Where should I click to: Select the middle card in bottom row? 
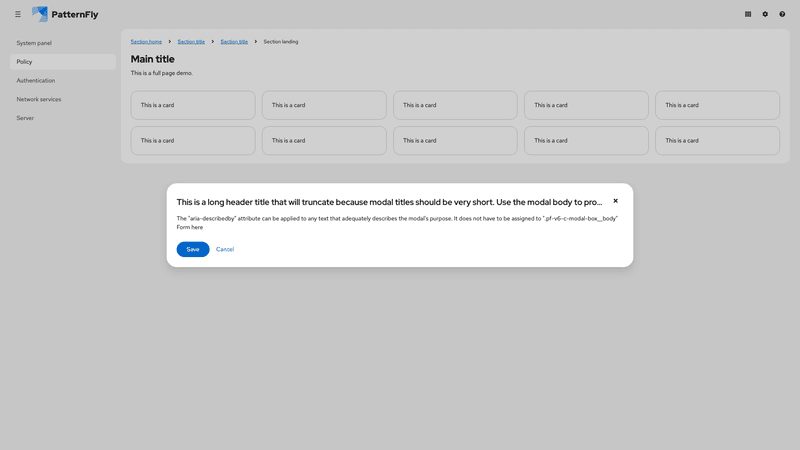pos(455,141)
